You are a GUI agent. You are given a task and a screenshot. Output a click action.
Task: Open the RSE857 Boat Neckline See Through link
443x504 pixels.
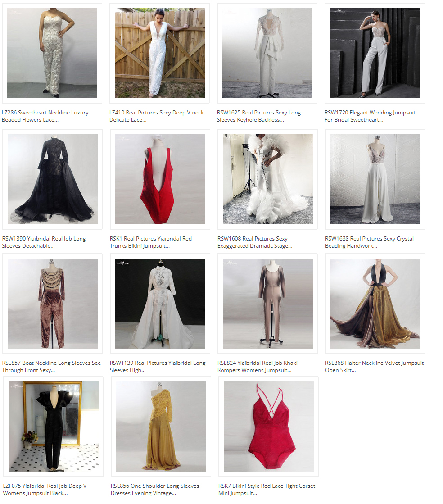pyautogui.click(x=50, y=366)
